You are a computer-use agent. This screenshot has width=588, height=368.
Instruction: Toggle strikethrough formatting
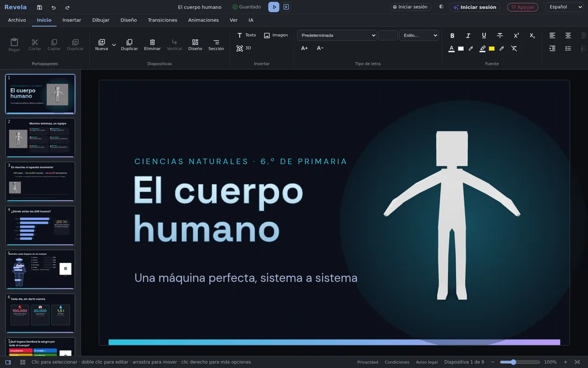coord(500,35)
